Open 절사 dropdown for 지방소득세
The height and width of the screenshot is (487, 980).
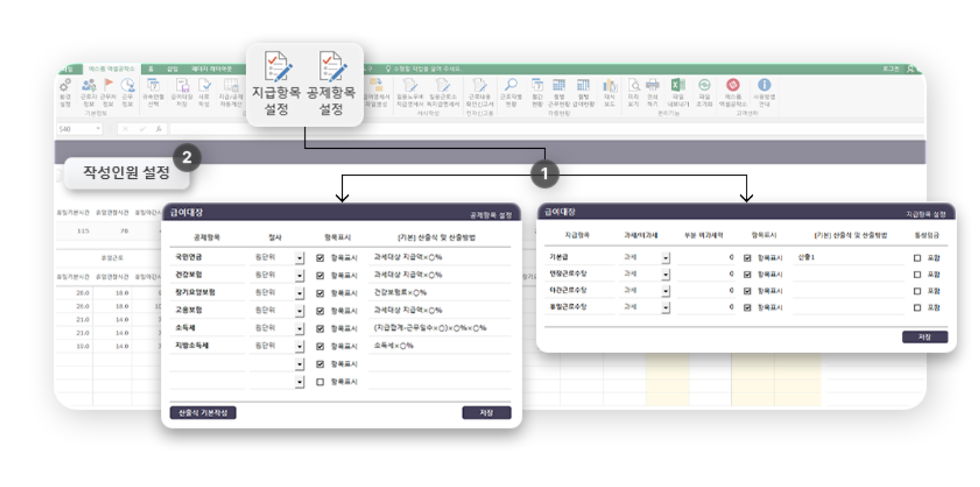click(300, 346)
